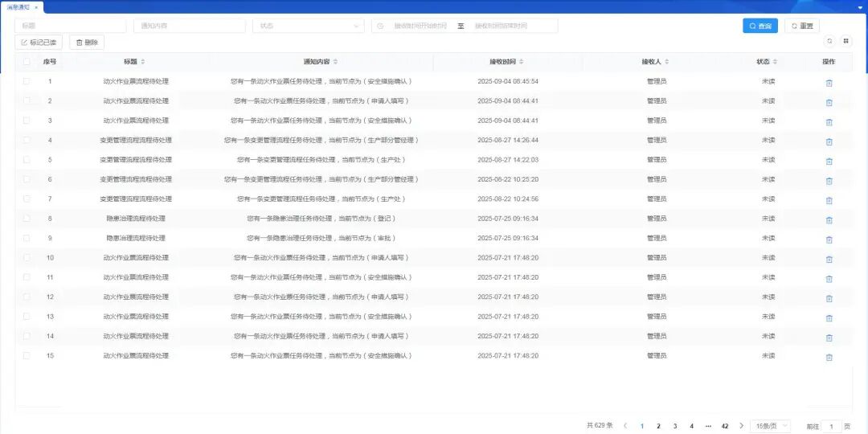Switch to the 消息通知 tab
Screen dimensions: 868x434
[18, 6]
